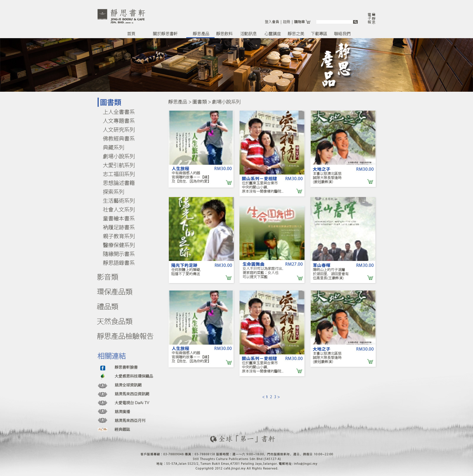This screenshot has height=476, width=473.
Task: Expand the 圖書類 category heading
Action: 111,102
